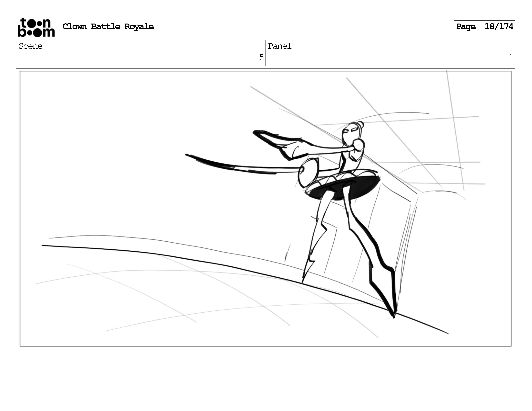
Task: Click the puffy shoulder of the character
Action: click(x=359, y=145)
